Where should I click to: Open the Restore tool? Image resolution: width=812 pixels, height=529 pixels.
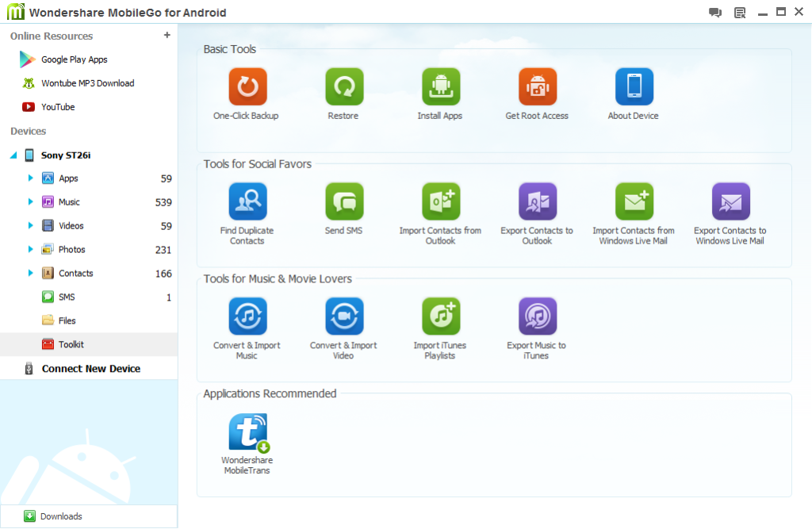(343, 92)
